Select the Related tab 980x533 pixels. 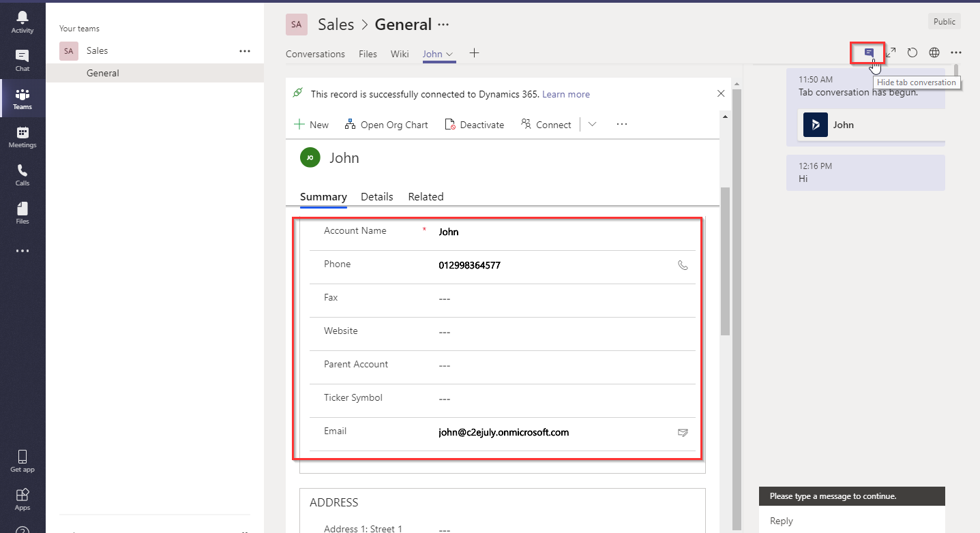coord(426,196)
